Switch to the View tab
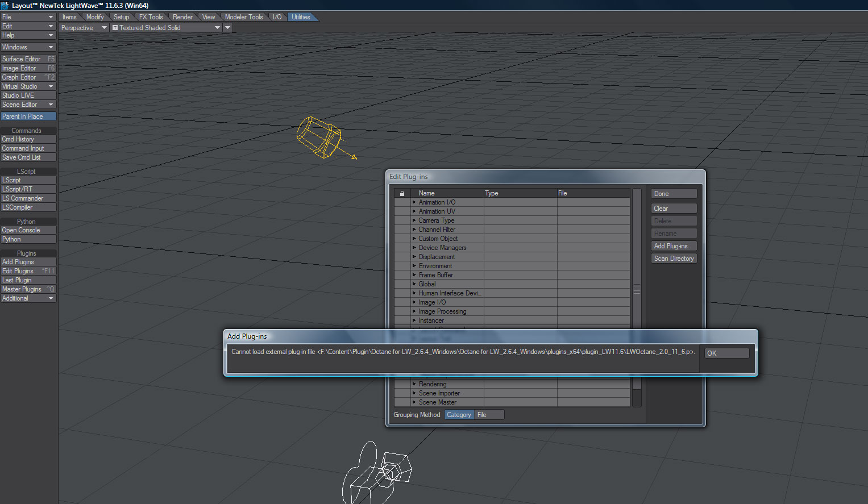Viewport: 868px width, 504px height. point(209,17)
